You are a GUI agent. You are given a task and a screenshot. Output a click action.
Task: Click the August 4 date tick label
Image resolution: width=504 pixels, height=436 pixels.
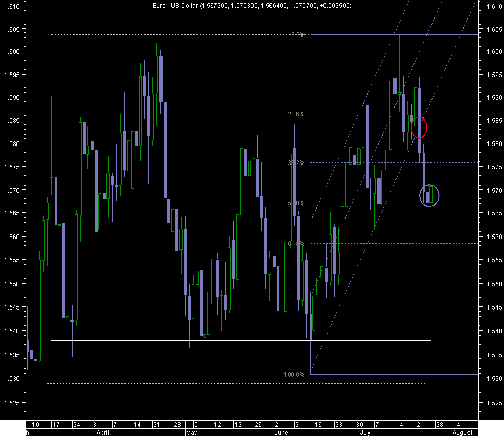pyautogui.click(x=458, y=425)
